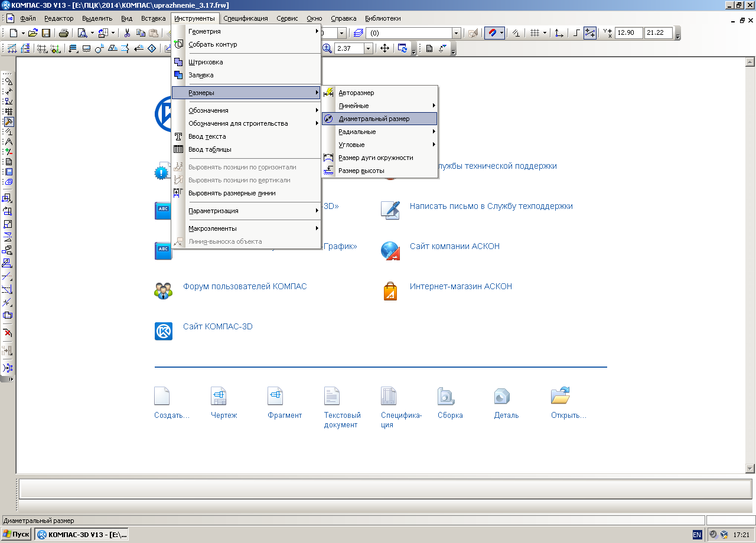Select the active Dimensions panel icon in sidebar

click(x=8, y=122)
